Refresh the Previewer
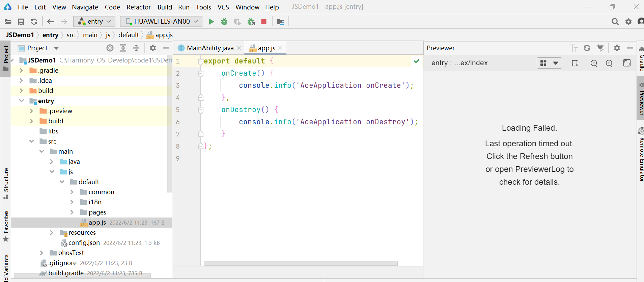 [587, 48]
